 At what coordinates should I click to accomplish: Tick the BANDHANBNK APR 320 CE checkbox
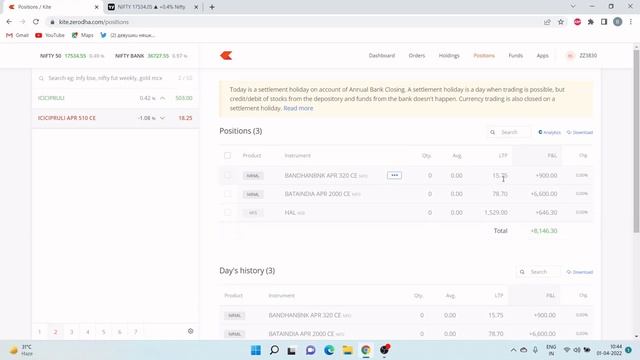[227, 176]
